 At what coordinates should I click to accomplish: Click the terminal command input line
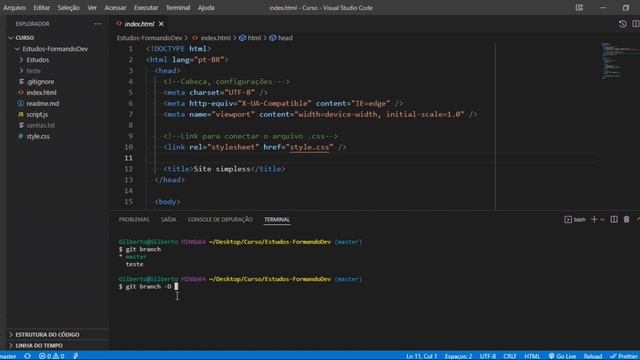[x=148, y=287]
